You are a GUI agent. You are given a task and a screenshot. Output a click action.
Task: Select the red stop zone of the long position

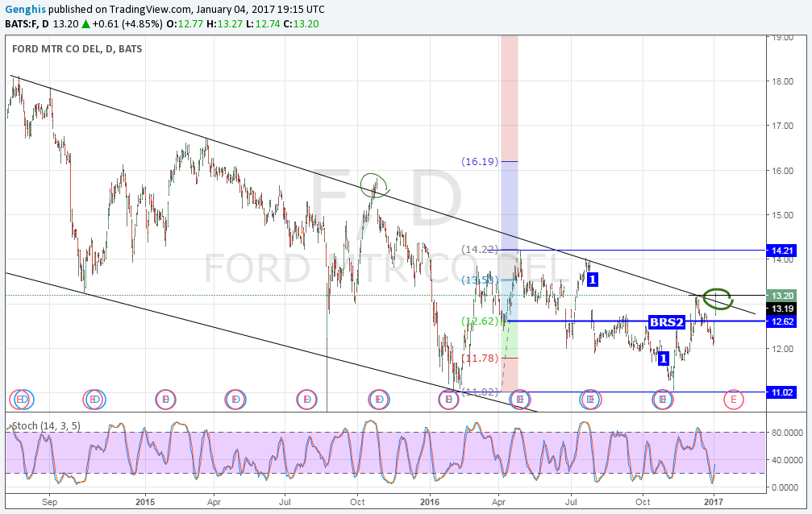pos(510,375)
